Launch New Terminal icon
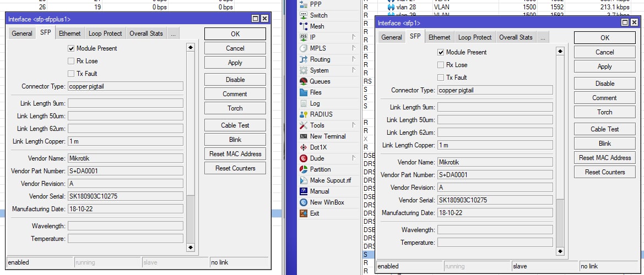 point(304,136)
